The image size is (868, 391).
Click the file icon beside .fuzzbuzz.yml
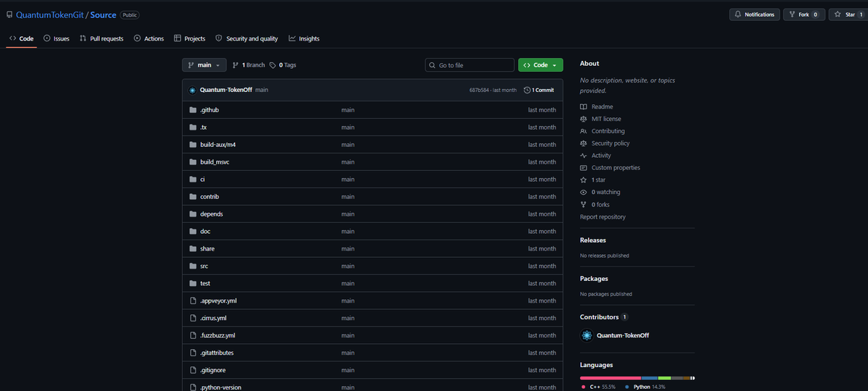193,336
